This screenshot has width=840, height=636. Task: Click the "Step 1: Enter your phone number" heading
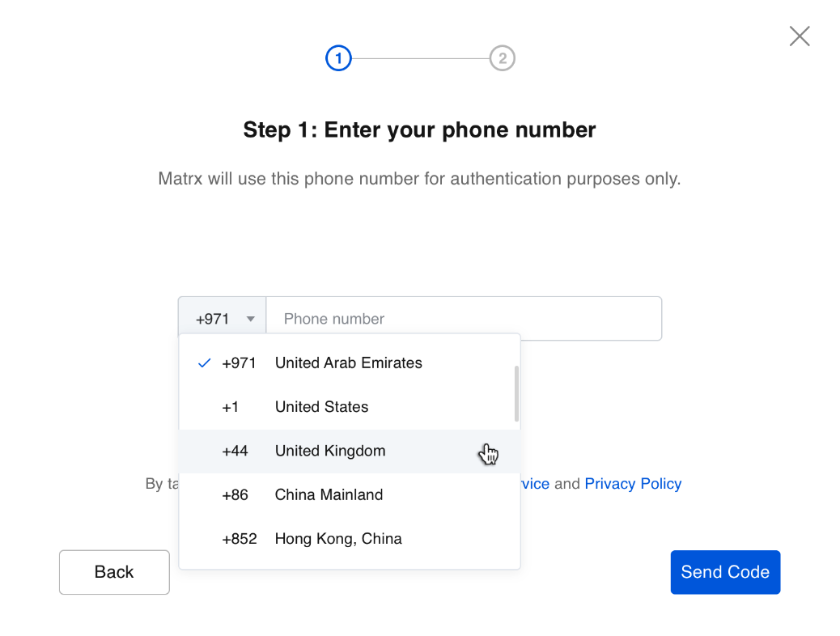pyautogui.click(x=419, y=129)
